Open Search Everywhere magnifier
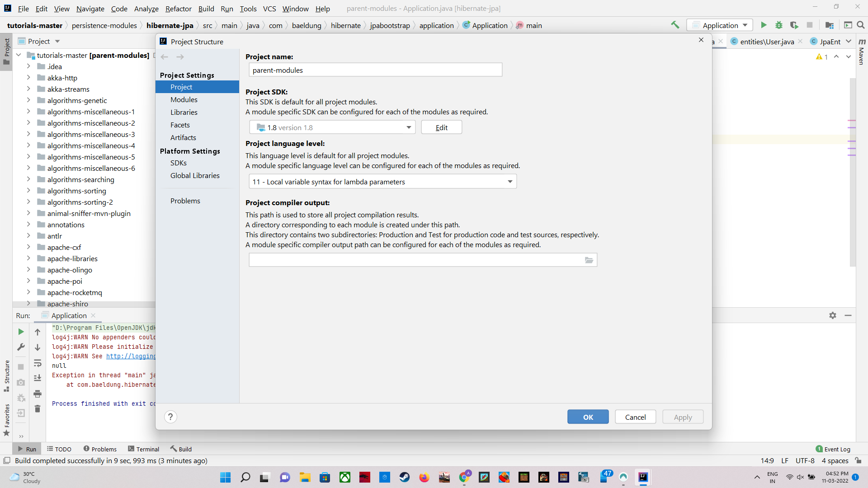This screenshot has width=868, height=488. (x=861, y=25)
